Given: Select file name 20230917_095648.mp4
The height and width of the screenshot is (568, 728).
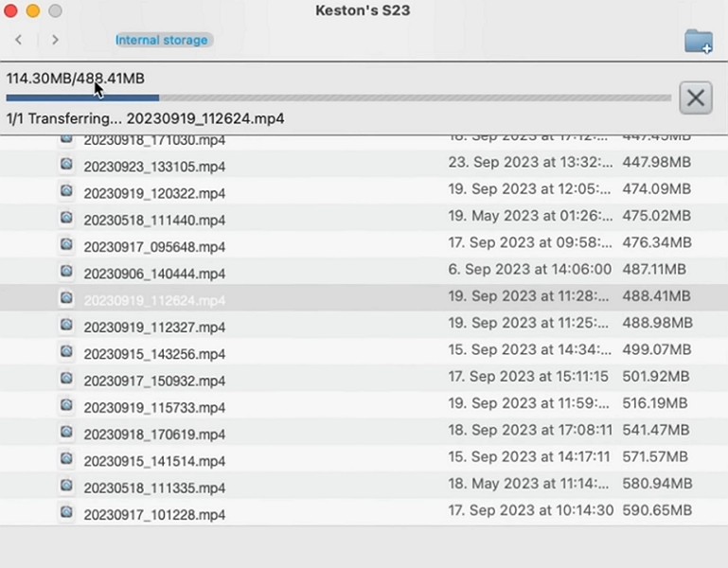Looking at the screenshot, I should click(x=154, y=247).
